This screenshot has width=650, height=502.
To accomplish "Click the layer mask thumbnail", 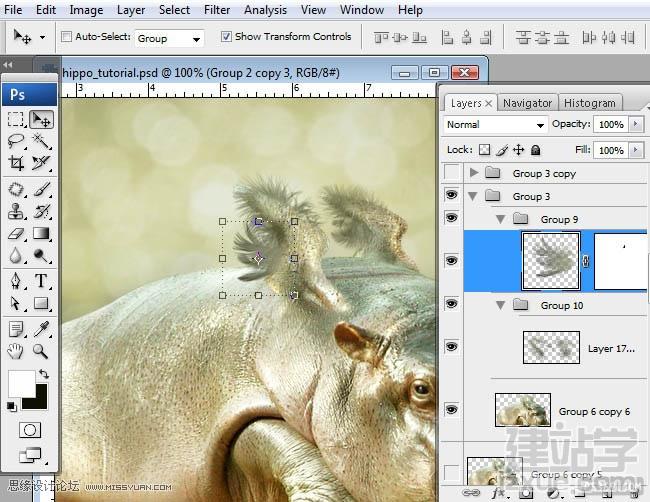I will pos(620,261).
